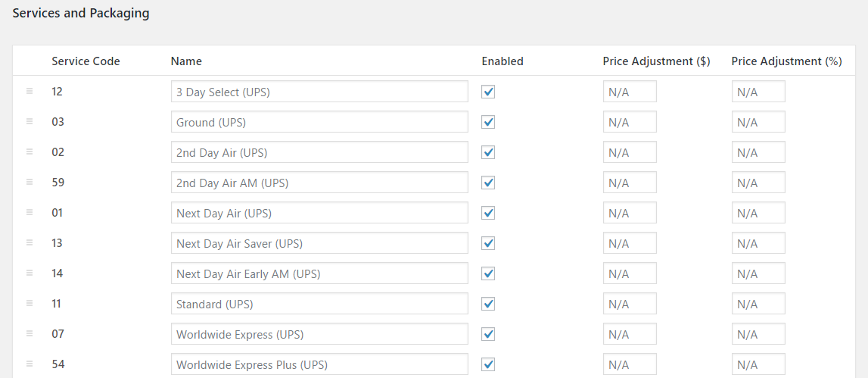The image size is (868, 378).
Task: Click dollar price adjustment for 3 Day Select
Action: (630, 92)
